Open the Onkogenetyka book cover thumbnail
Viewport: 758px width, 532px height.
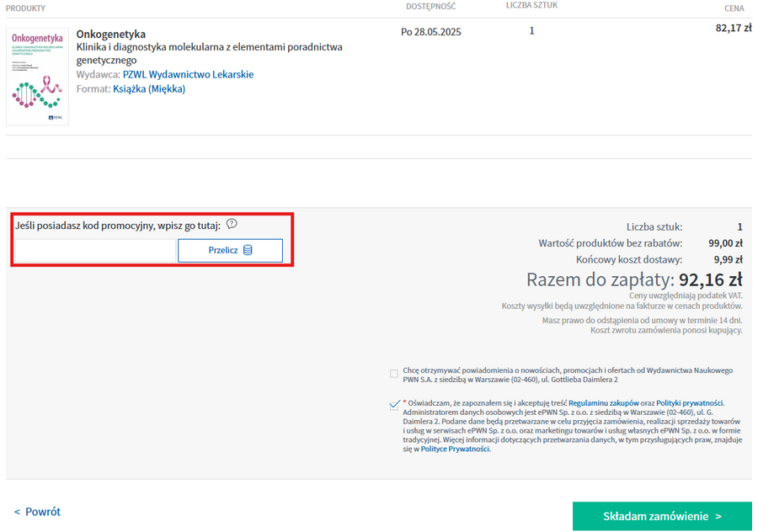point(37,77)
